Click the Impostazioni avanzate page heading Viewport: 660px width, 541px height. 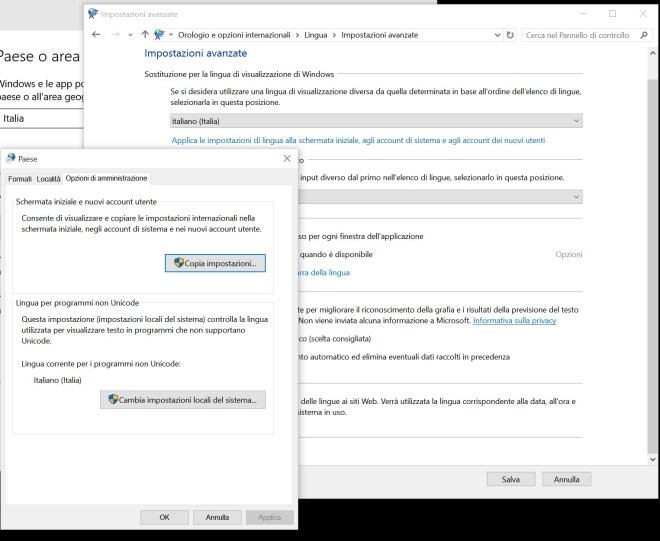pos(196,53)
